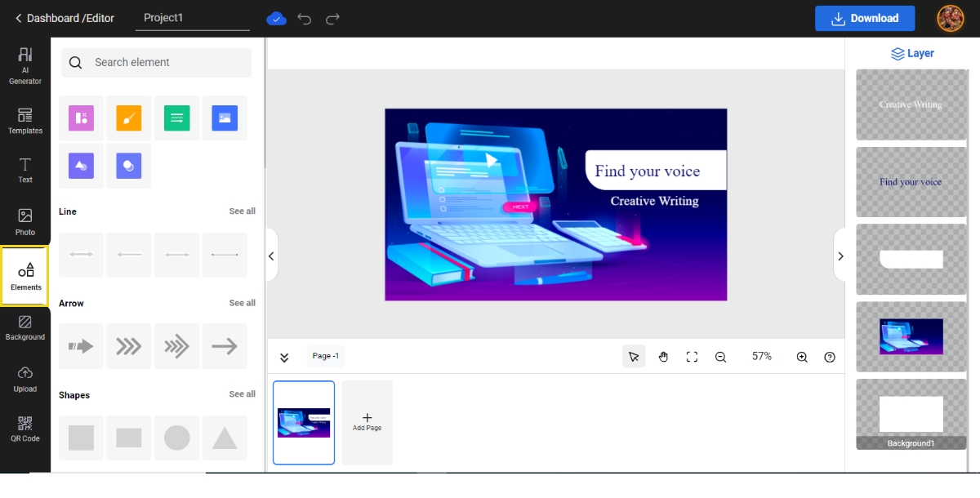Click the fullscreen fit icon
The width and height of the screenshot is (980, 498).
tap(692, 357)
